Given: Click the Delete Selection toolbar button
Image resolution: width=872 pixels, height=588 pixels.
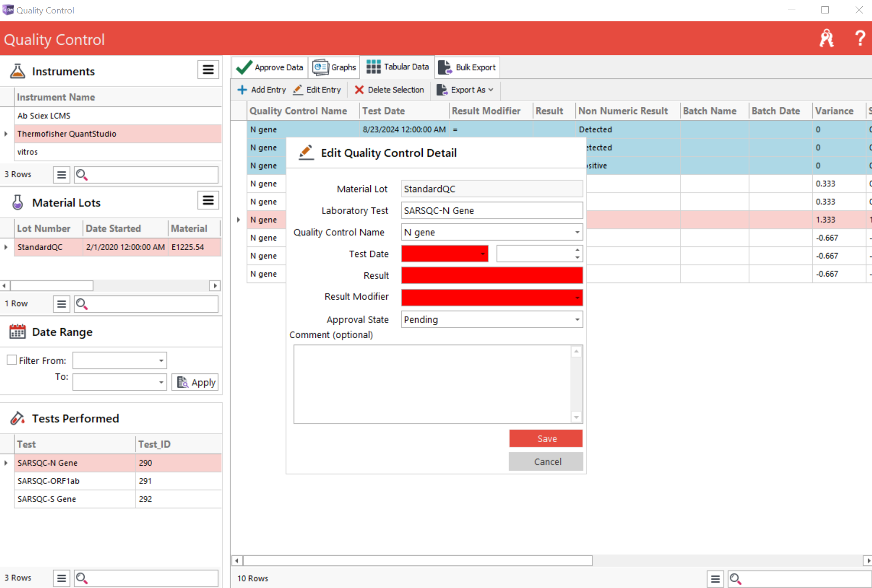Looking at the screenshot, I should [x=389, y=89].
